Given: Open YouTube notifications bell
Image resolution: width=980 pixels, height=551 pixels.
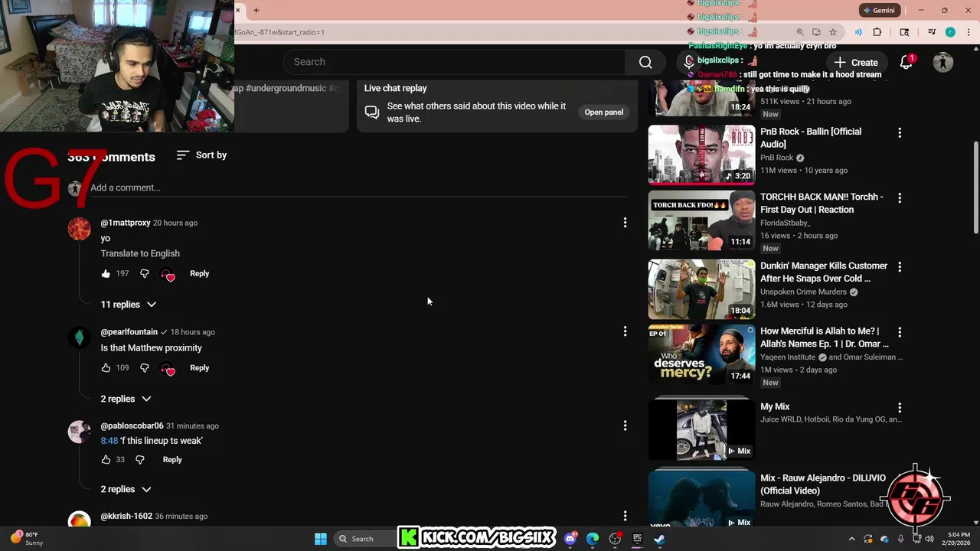Looking at the screenshot, I should 906,63.
